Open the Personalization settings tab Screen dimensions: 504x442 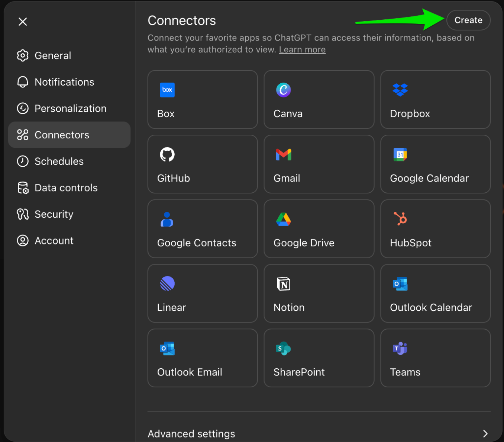pos(70,109)
